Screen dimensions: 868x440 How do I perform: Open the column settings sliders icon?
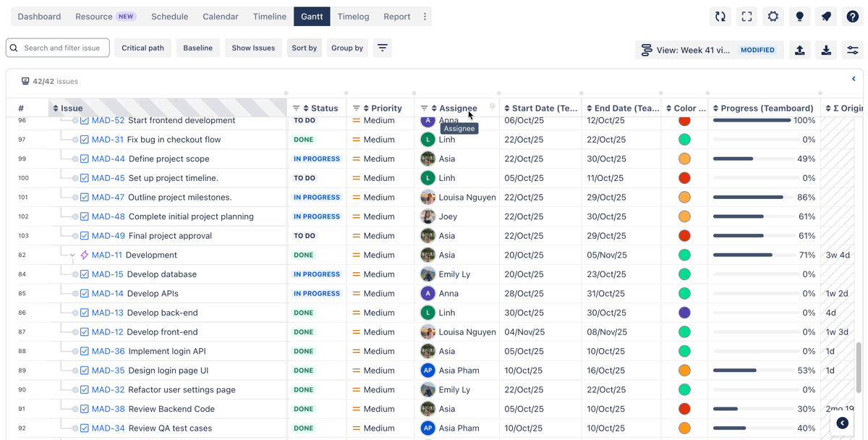tap(852, 50)
